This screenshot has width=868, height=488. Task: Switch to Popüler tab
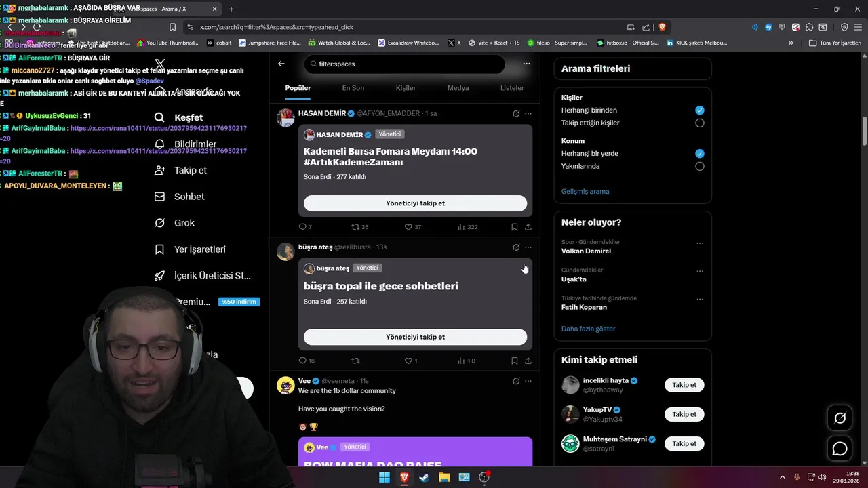(x=298, y=88)
